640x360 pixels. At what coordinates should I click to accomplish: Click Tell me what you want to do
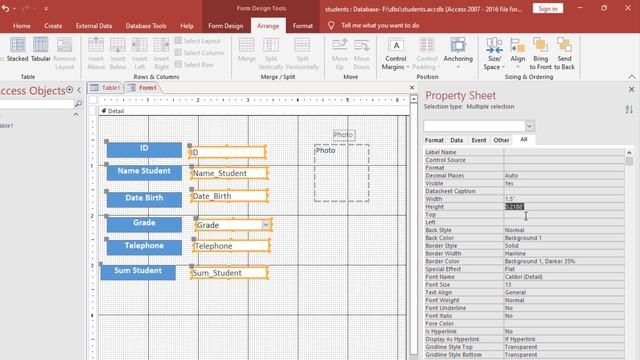pos(380,25)
